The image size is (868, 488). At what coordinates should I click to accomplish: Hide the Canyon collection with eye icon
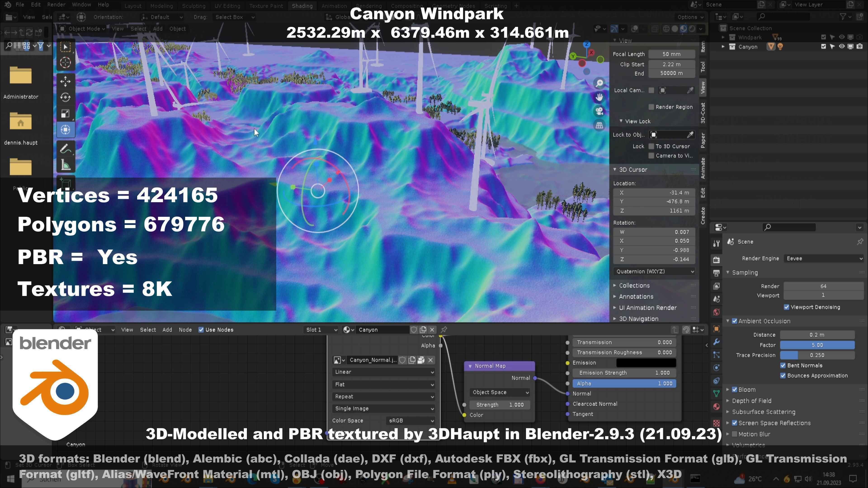[841, 47]
